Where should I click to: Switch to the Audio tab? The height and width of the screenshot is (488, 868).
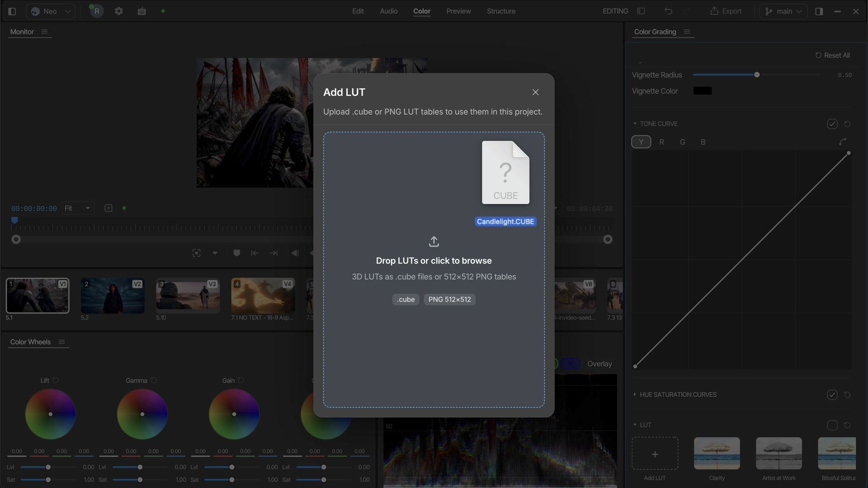[x=389, y=11]
